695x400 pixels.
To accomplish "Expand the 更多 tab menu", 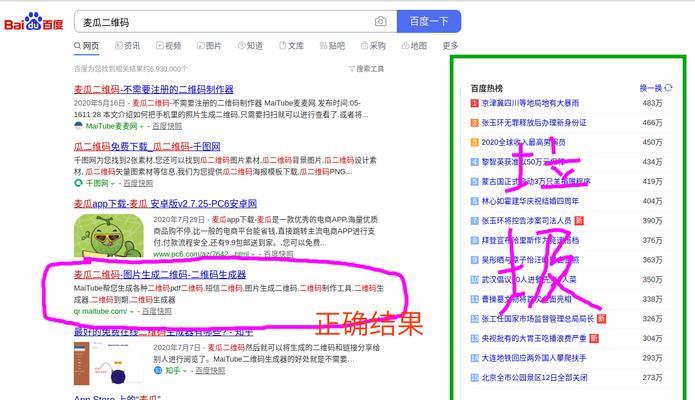I will pos(450,46).
